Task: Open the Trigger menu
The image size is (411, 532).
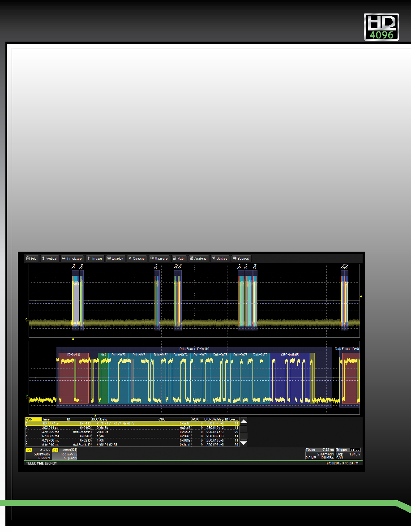Action: tap(95, 258)
